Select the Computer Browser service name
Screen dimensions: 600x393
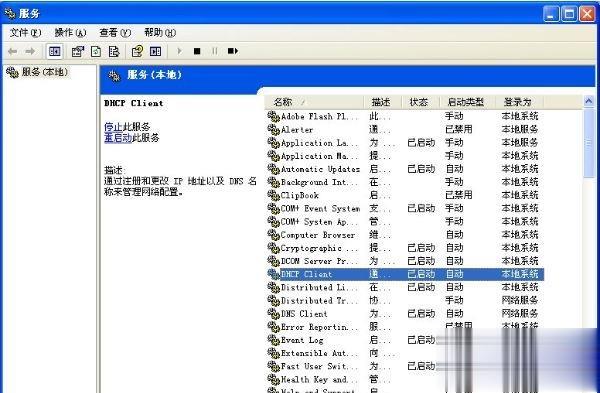[x=318, y=235]
